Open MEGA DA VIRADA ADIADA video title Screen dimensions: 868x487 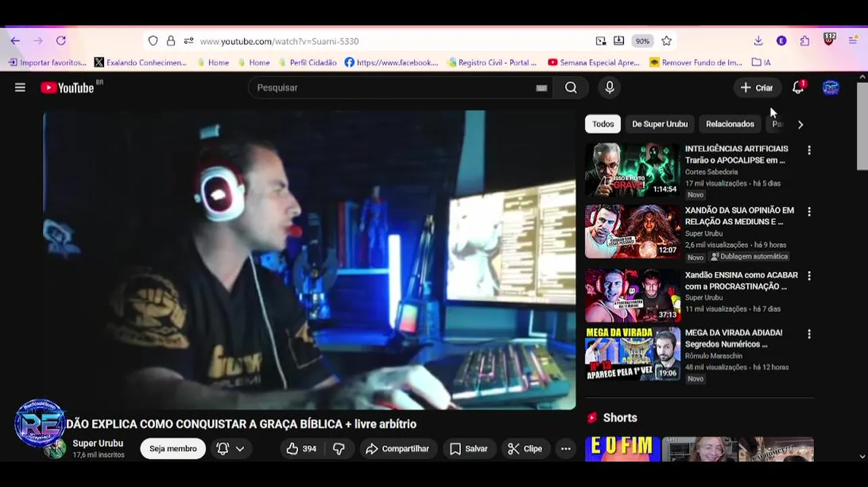[733, 338]
